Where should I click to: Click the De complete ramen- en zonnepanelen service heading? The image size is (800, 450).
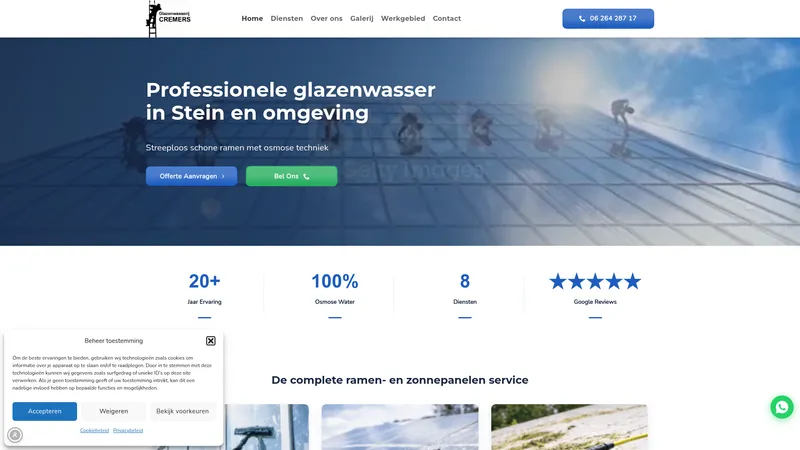click(x=400, y=380)
